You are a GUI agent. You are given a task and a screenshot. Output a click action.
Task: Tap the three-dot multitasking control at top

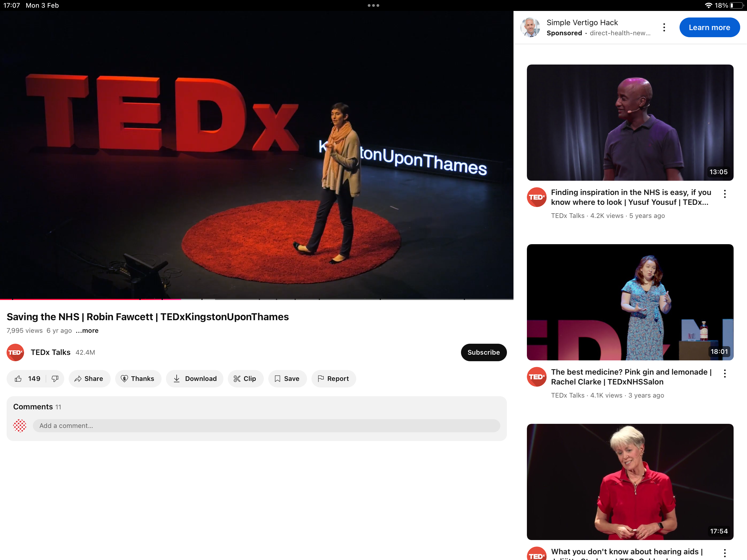(x=373, y=5)
